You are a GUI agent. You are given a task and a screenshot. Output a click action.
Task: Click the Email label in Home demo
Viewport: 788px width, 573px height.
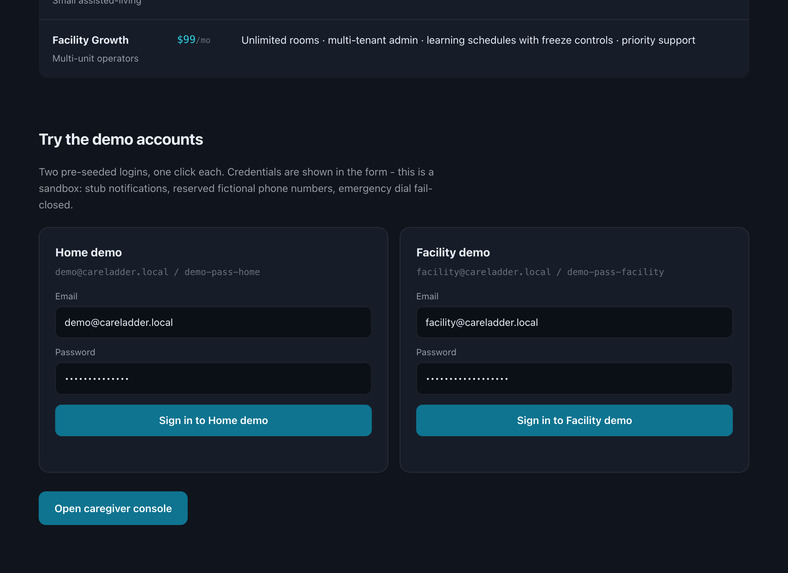66,297
